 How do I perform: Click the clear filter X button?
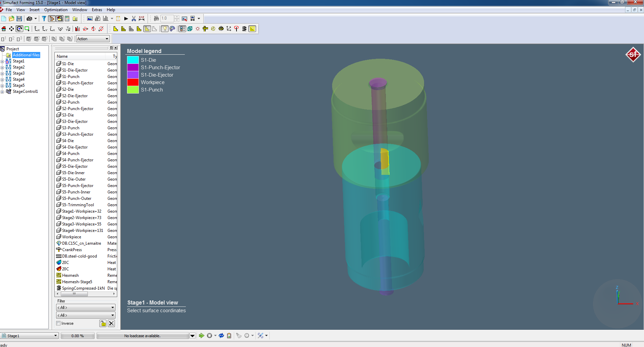click(112, 323)
